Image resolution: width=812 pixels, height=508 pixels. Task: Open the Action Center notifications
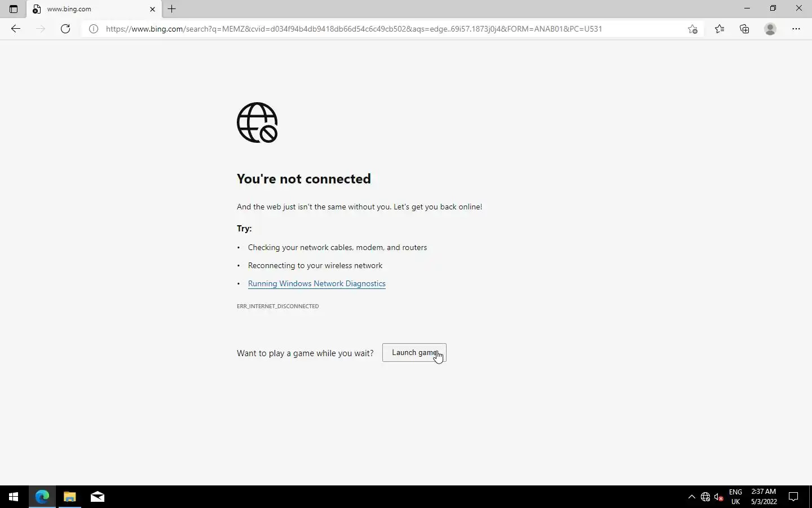pos(793,497)
